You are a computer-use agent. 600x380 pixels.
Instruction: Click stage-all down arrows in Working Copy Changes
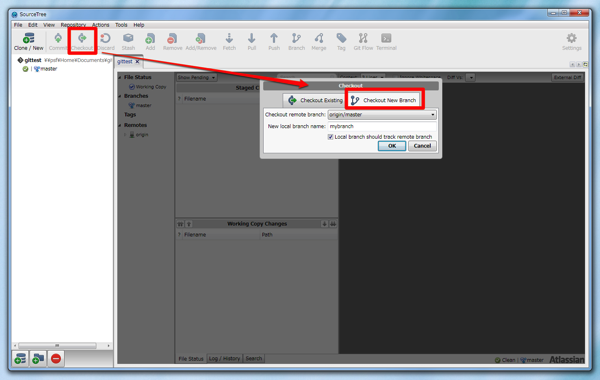(x=333, y=224)
